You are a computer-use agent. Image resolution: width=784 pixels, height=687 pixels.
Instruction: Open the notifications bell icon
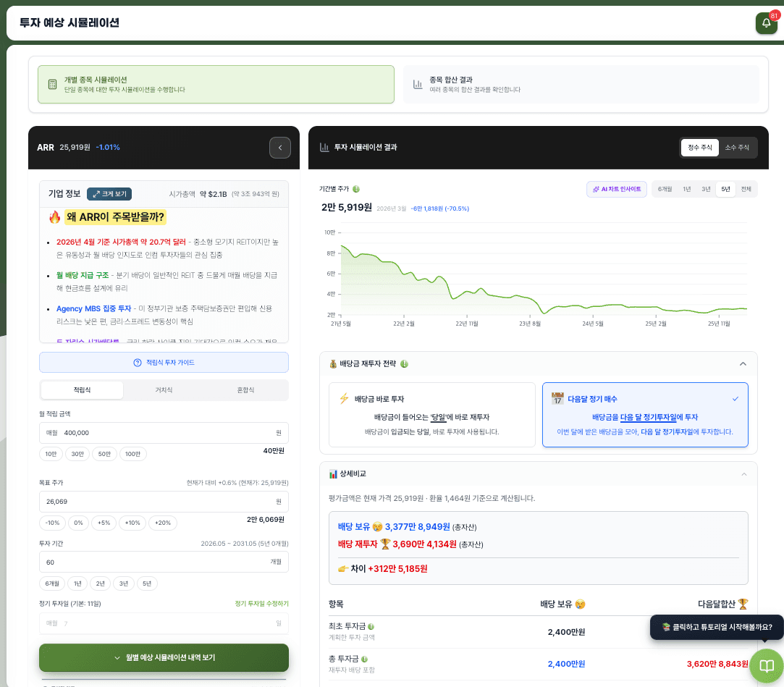point(766,23)
